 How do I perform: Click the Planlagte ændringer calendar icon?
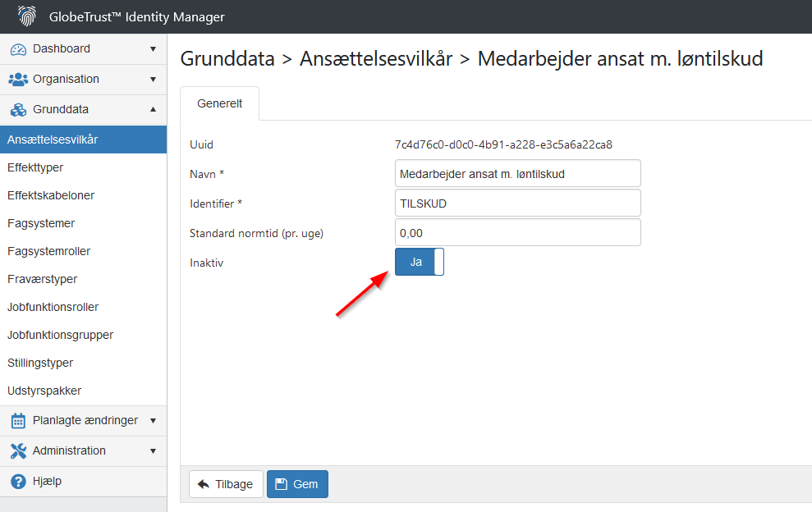(18, 421)
